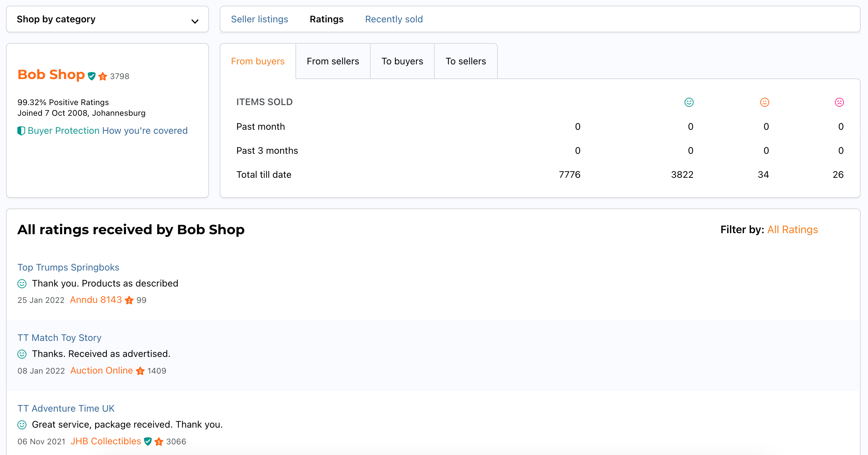Image resolution: width=868 pixels, height=455 pixels.
Task: Click smiley icon beside 'Products as described'
Action: tap(22, 284)
